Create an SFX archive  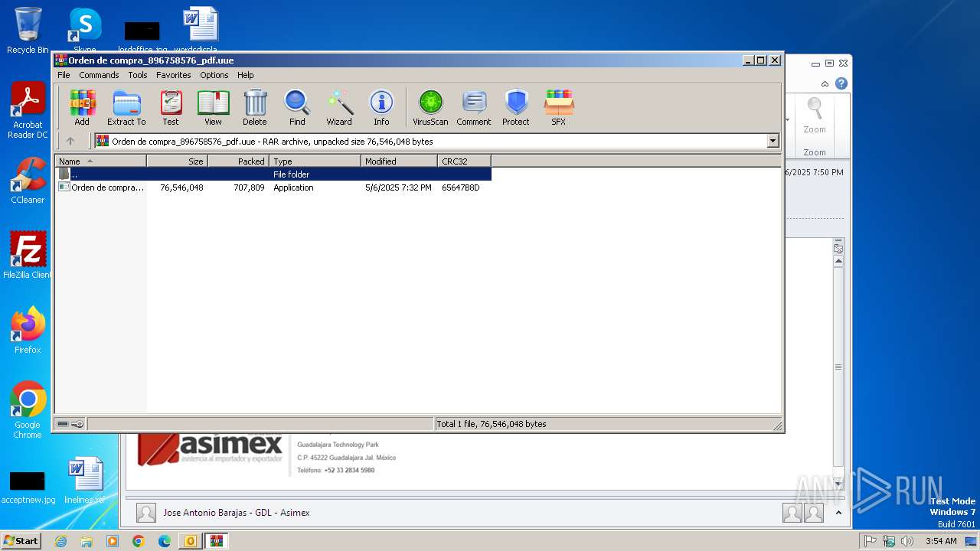[559, 107]
